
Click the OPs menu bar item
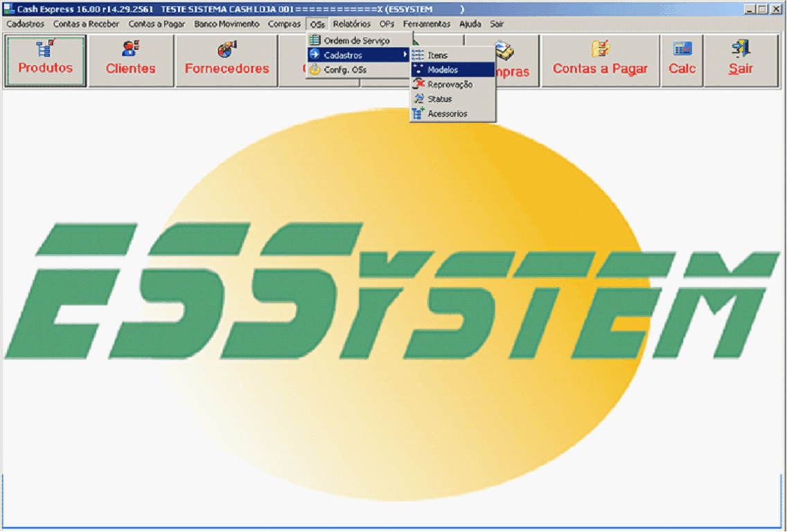[x=387, y=24]
